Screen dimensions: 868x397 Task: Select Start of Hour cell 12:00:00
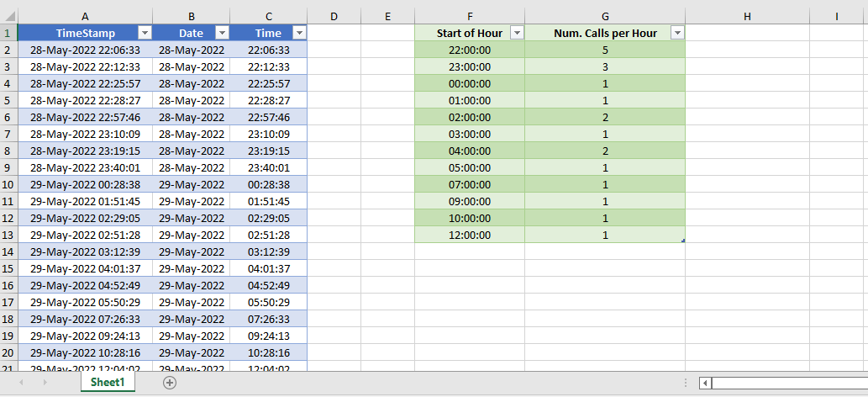coord(470,236)
